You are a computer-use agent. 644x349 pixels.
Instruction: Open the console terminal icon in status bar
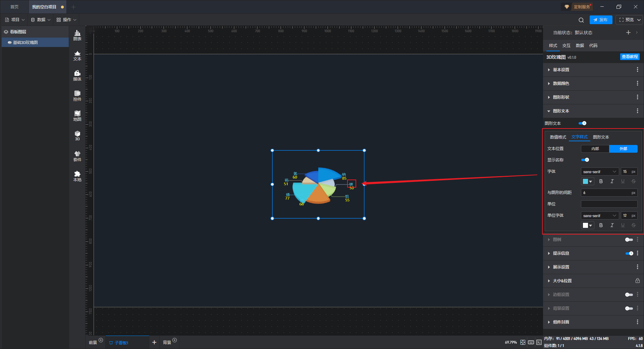(x=539, y=342)
